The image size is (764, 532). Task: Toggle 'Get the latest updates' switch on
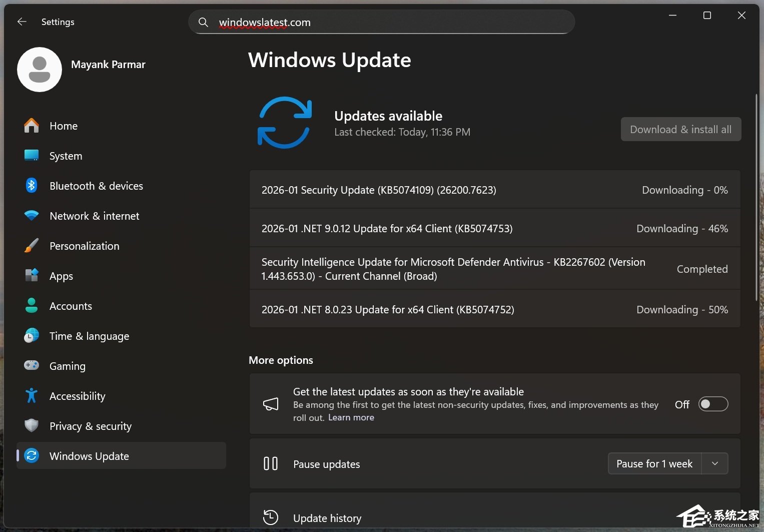(x=713, y=404)
